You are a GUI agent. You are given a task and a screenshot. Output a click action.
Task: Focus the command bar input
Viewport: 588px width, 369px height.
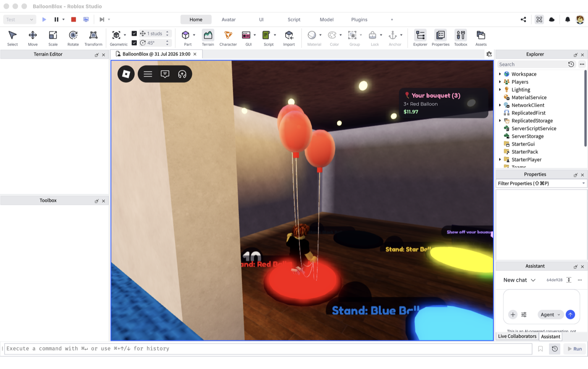point(268,349)
